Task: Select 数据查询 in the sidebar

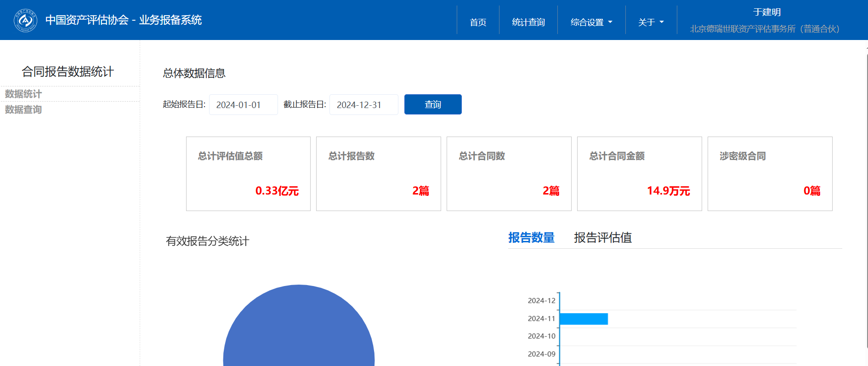Action: (23, 109)
